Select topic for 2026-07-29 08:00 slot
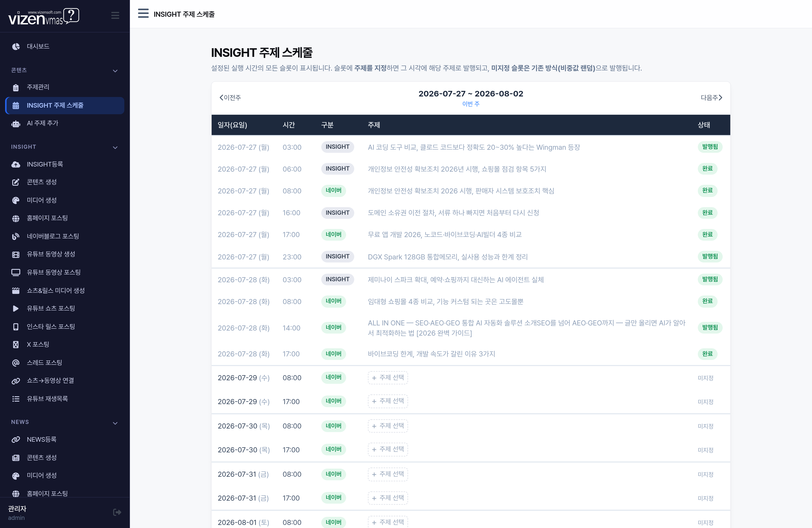 coord(388,377)
